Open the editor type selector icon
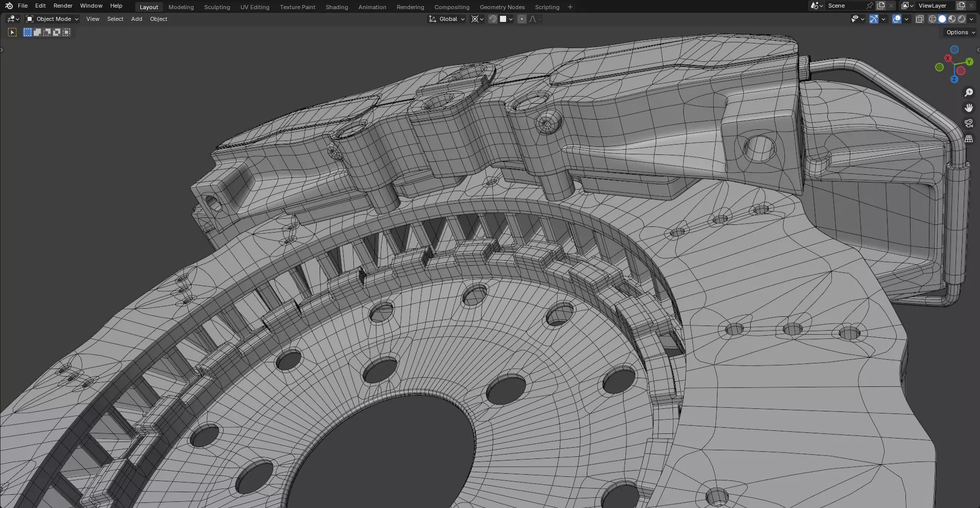 (13, 19)
